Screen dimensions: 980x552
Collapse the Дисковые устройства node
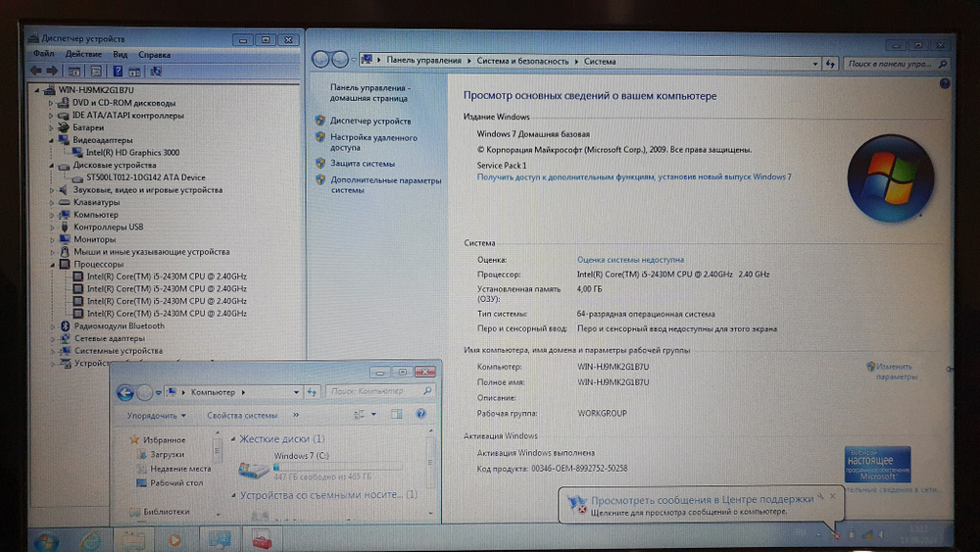pyautogui.click(x=51, y=165)
